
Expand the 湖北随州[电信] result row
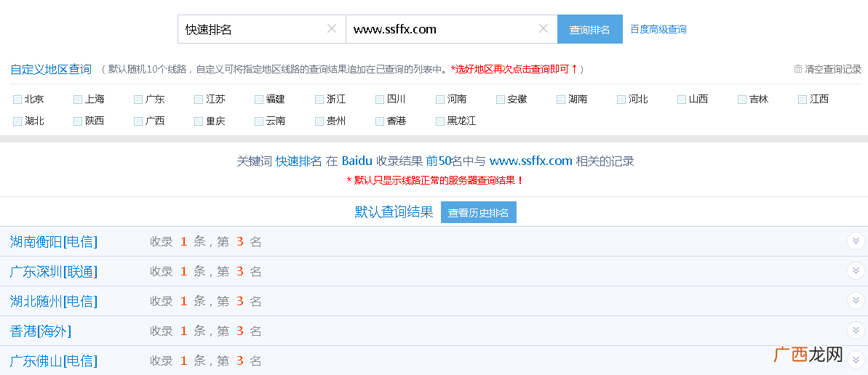coord(856,301)
